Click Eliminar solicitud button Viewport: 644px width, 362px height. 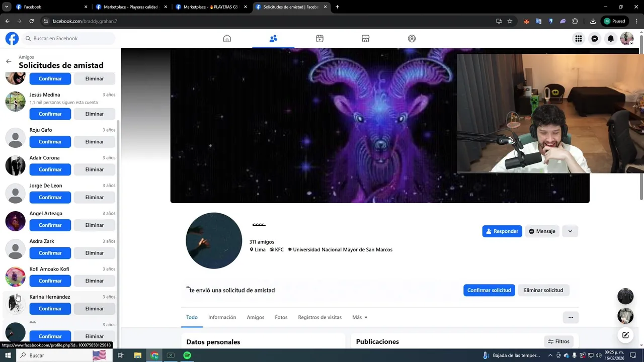543,290
